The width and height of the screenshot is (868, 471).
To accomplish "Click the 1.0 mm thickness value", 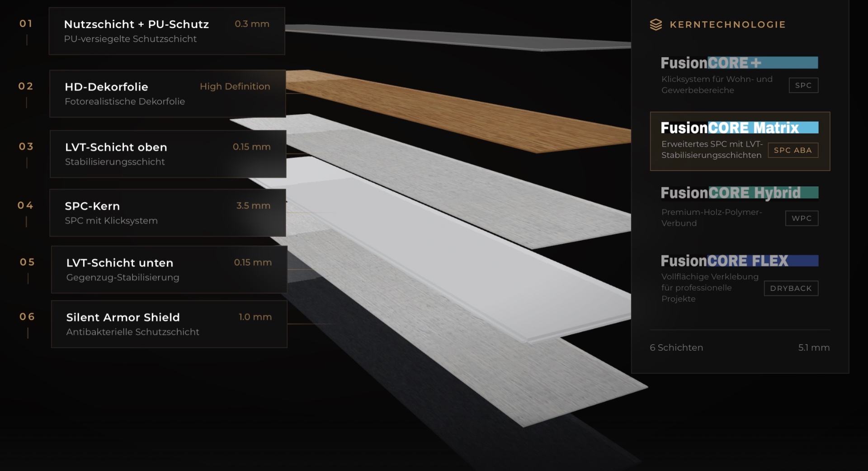I will coord(255,317).
